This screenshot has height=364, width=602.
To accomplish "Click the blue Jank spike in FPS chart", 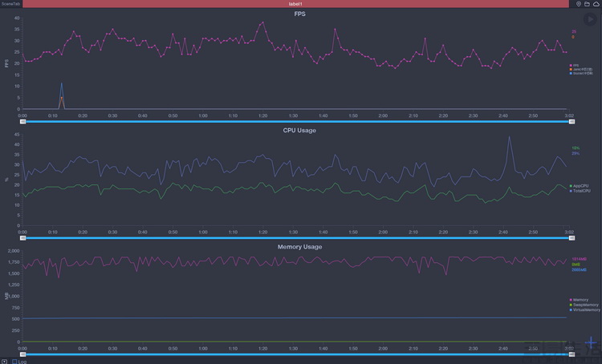I will (62, 84).
